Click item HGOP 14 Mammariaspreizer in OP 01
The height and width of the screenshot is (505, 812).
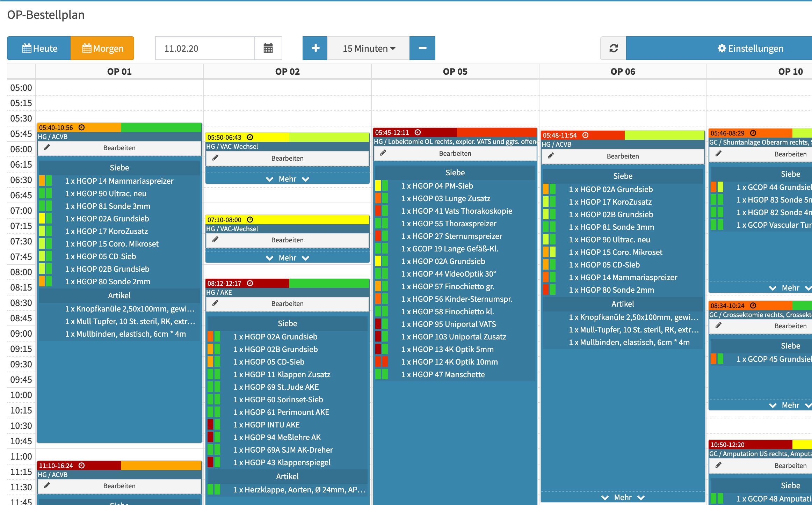[x=119, y=181]
